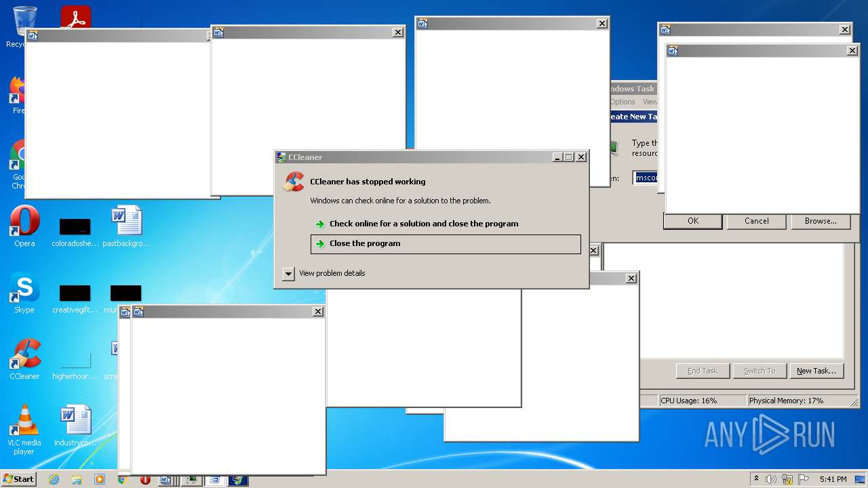Screen dimensions: 868x488
Task: Click OK in Create New Task dialog
Action: 692,221
